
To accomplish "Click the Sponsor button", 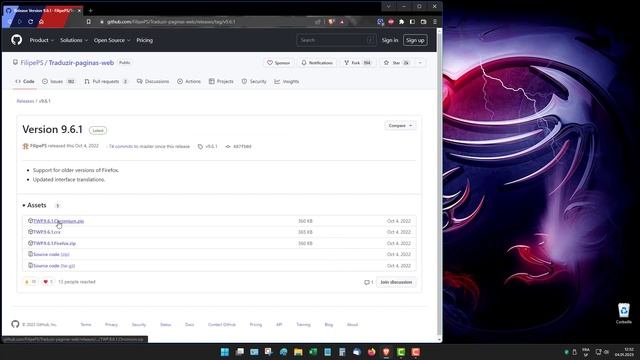I will pyautogui.click(x=278, y=63).
